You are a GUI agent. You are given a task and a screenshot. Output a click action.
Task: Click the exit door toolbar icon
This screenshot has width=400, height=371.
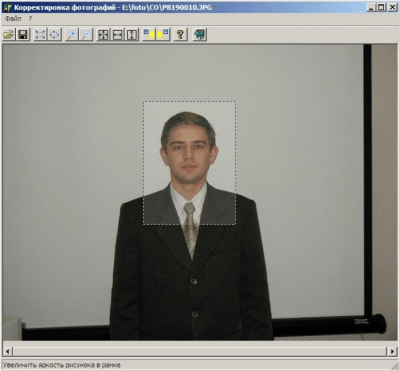coord(200,34)
